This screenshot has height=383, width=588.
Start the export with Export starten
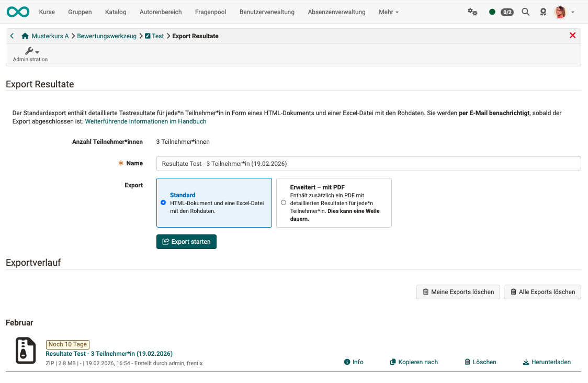pos(186,241)
